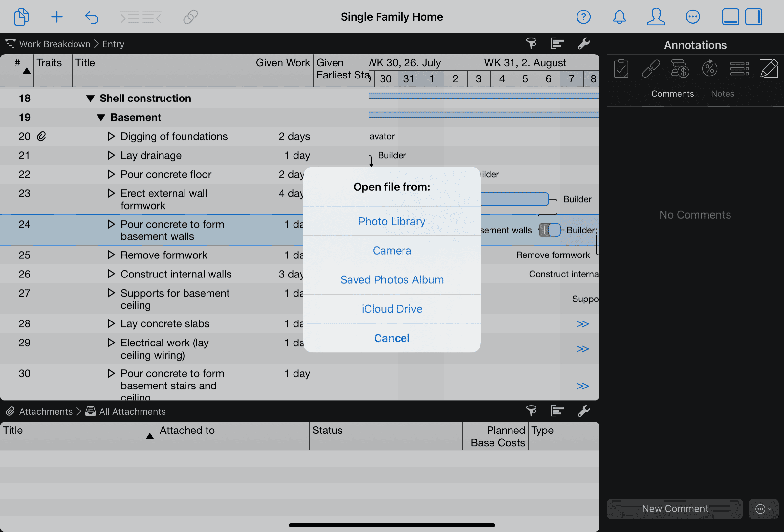Image resolution: width=784 pixels, height=532 pixels.
Task: Toggle the right sidebar panel button
Action: tap(754, 17)
